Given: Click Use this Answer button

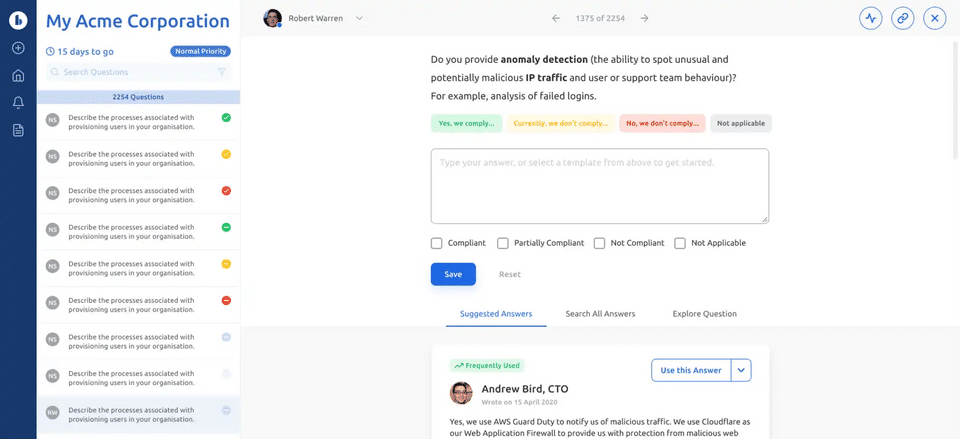Looking at the screenshot, I should (691, 370).
